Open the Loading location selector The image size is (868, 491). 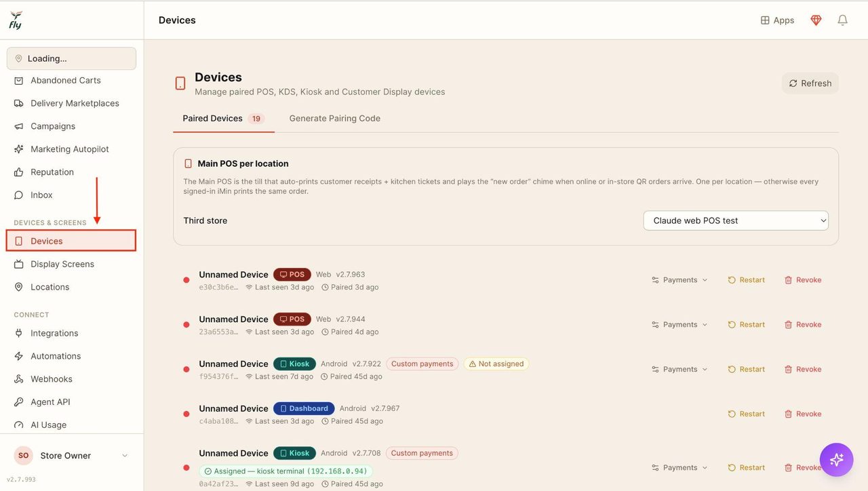pos(71,58)
